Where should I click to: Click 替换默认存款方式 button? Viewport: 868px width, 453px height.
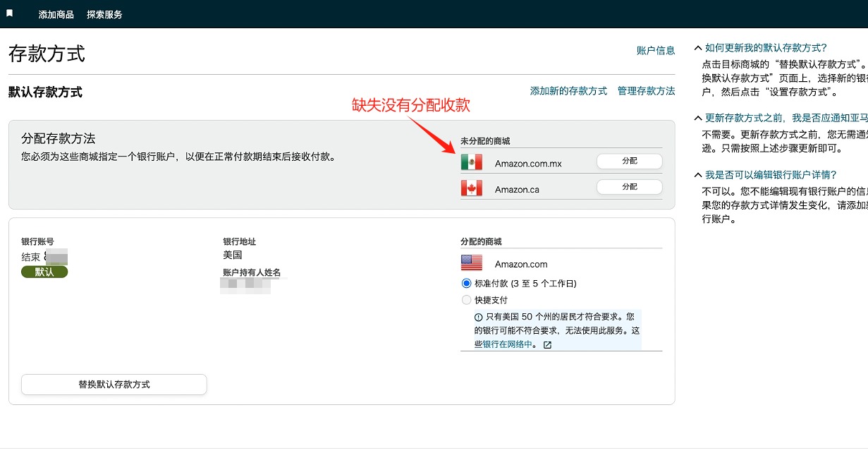coord(114,385)
